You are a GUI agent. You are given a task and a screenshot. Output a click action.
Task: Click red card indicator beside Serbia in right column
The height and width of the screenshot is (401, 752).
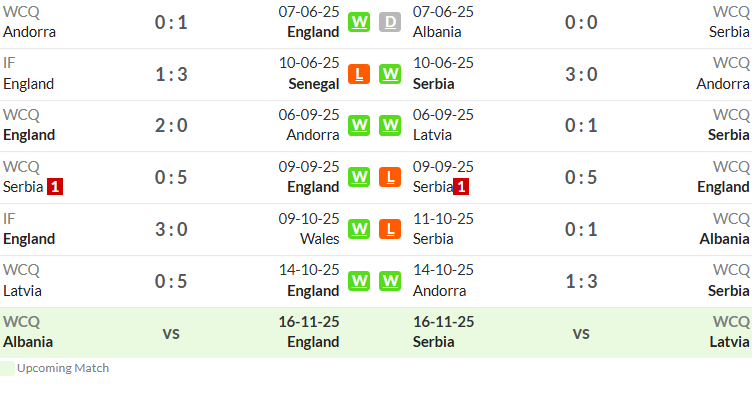tap(461, 187)
